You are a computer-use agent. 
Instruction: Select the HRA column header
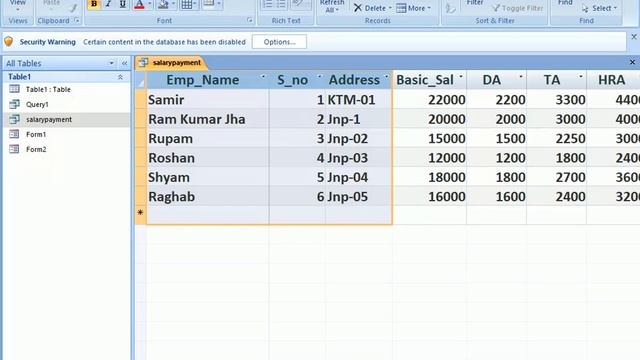tap(613, 80)
